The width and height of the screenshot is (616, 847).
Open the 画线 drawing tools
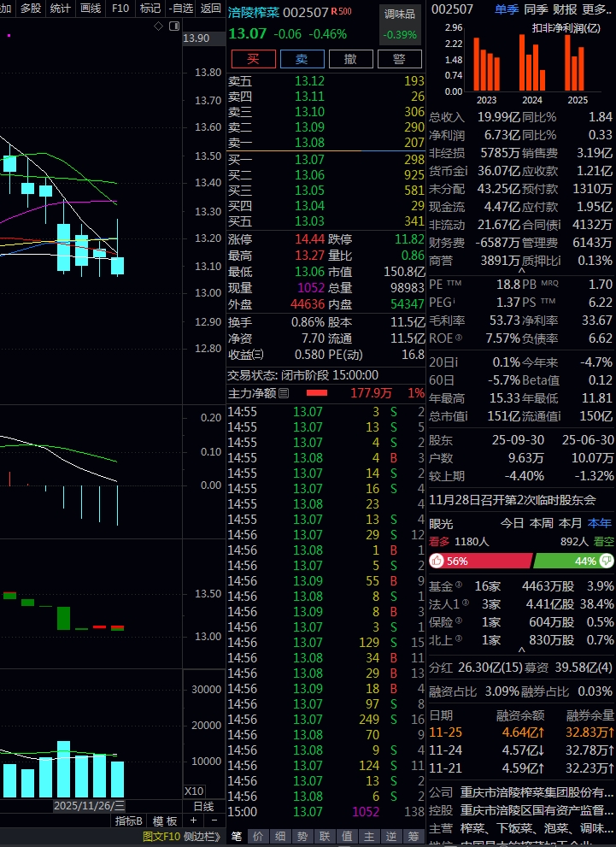point(91,8)
